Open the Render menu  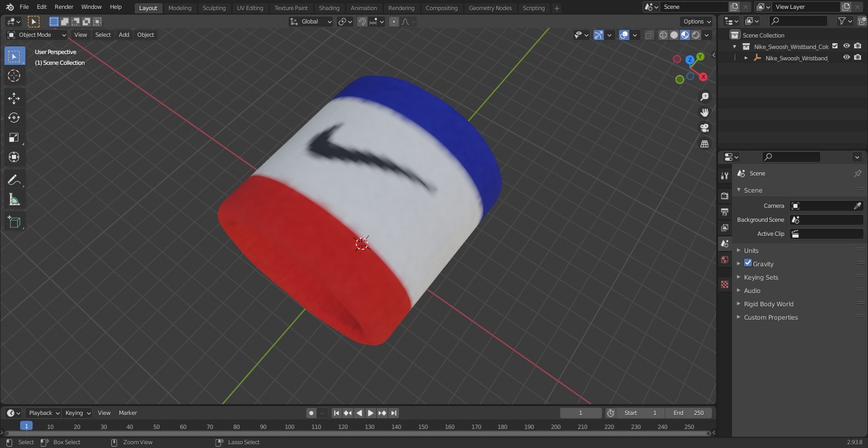pos(64,7)
